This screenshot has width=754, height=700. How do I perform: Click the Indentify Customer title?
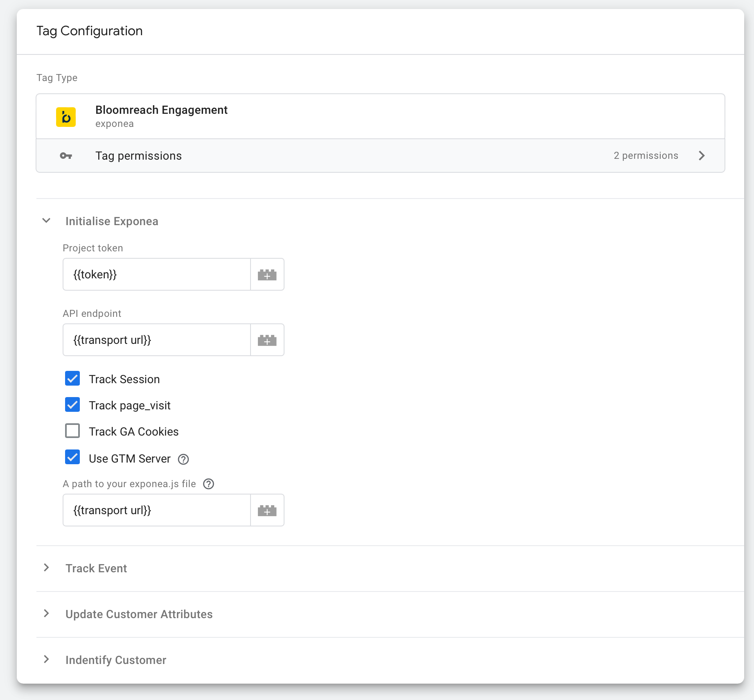pyautogui.click(x=116, y=660)
